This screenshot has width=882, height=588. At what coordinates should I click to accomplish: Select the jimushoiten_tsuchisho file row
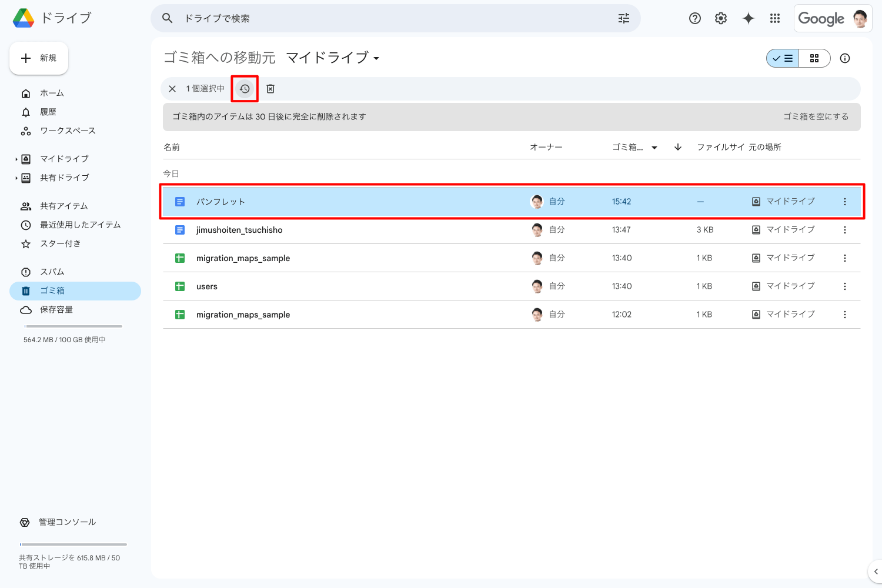(512, 230)
